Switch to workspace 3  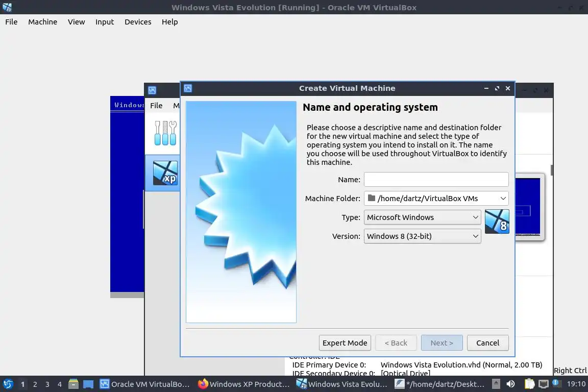coord(47,384)
